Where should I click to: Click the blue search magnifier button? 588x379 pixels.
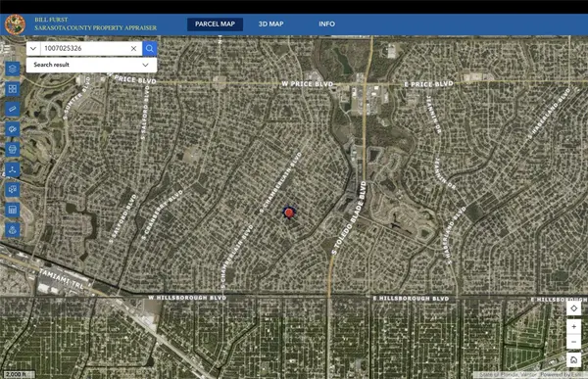tap(150, 48)
